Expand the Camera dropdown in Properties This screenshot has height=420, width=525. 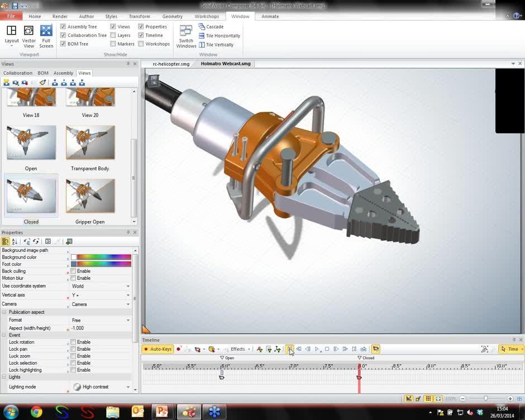pos(127,304)
